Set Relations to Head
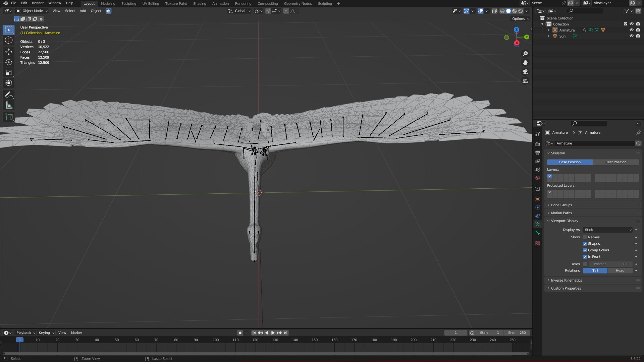 (x=620, y=271)
